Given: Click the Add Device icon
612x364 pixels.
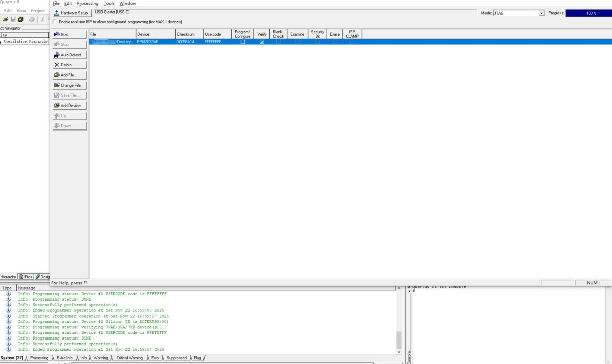Looking at the screenshot, I should [57, 106].
